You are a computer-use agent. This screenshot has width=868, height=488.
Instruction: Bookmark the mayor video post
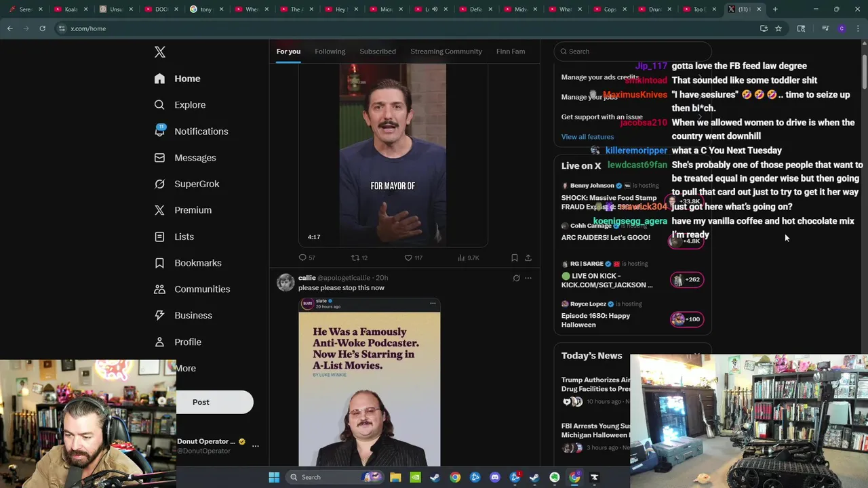click(515, 258)
